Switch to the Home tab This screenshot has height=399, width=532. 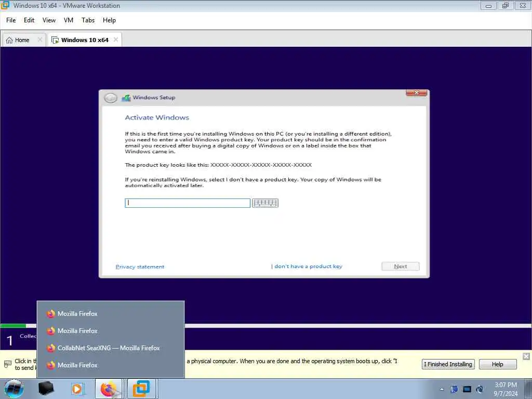(22, 40)
